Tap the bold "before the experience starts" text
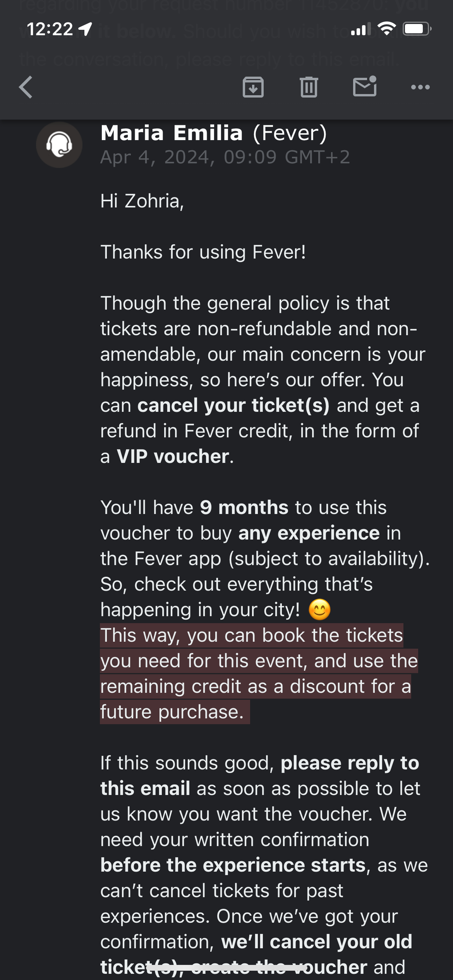The width and height of the screenshot is (453, 980). click(233, 865)
